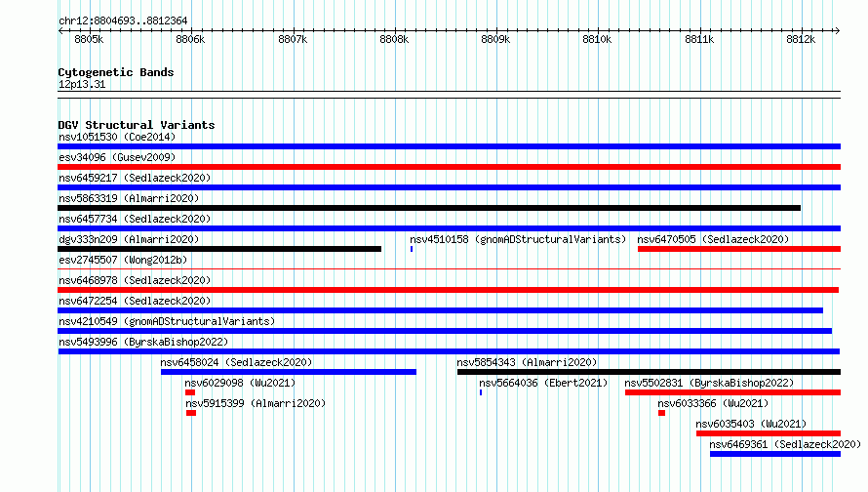Click the 8809k ruler tick label
The height and width of the screenshot is (492, 868).
click(x=495, y=39)
